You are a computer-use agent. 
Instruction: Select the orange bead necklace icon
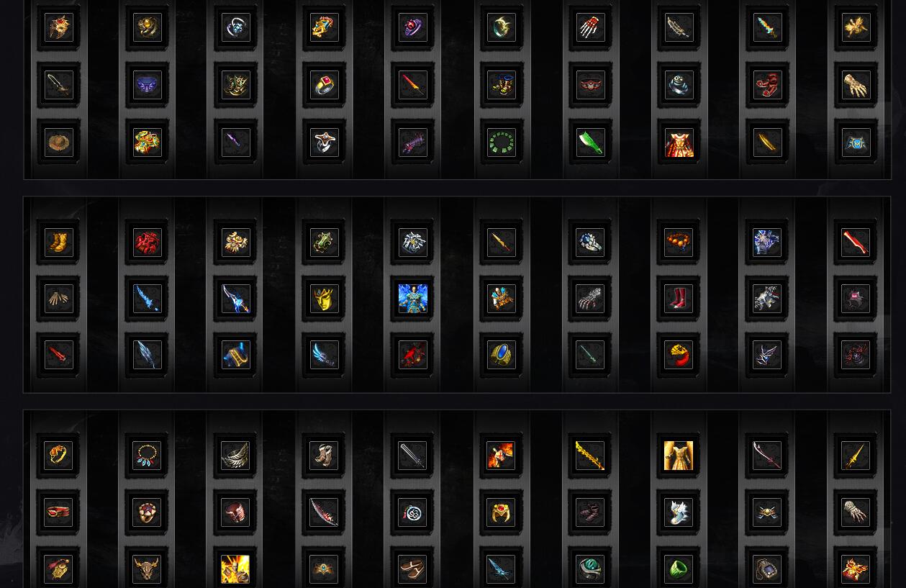(679, 243)
